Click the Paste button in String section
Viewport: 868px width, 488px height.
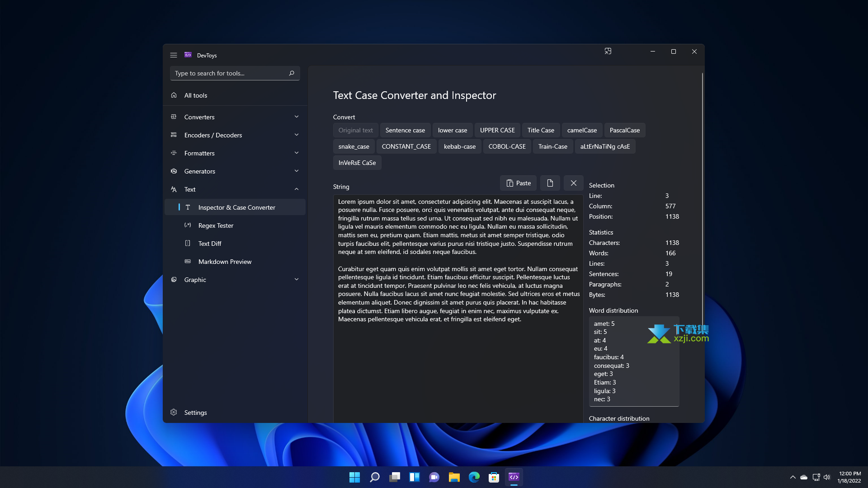point(518,183)
